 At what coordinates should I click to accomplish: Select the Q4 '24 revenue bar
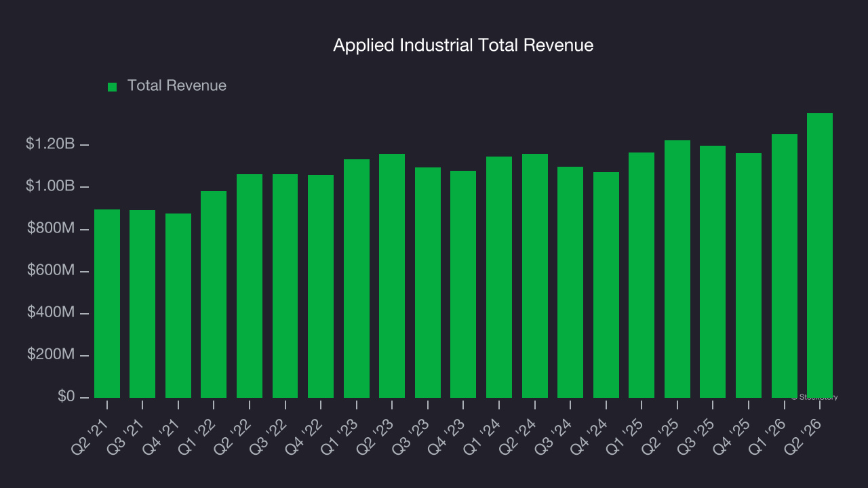[606, 285]
